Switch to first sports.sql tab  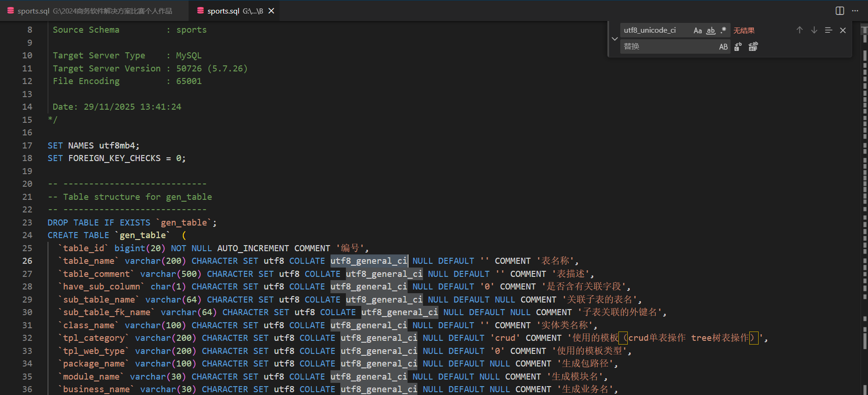pyautogui.click(x=93, y=11)
